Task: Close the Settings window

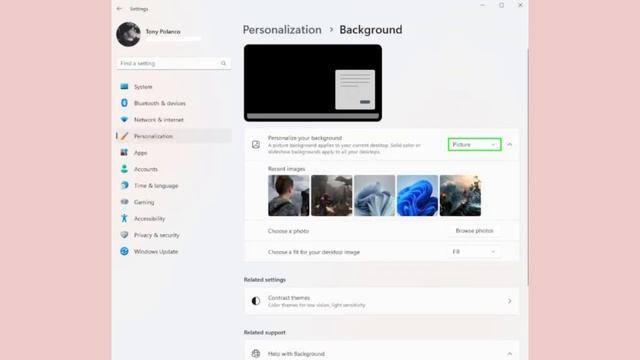Action: coord(520,5)
